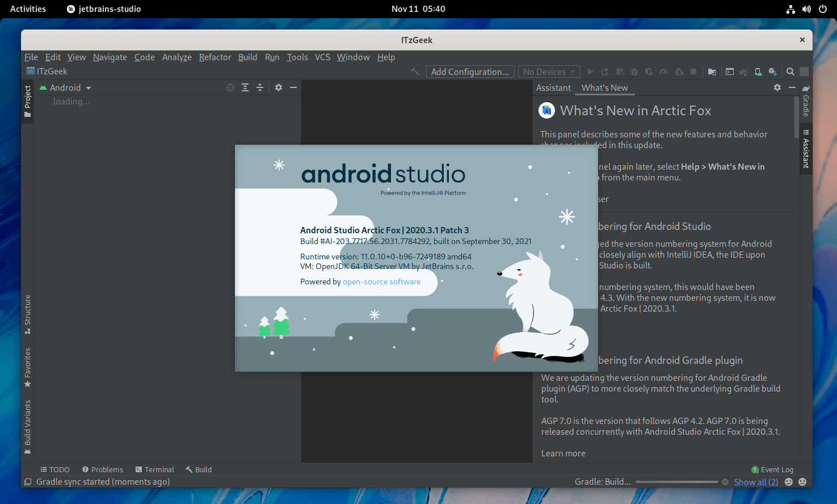This screenshot has width=837, height=504.
Task: Open the Navigate menu
Action: [110, 57]
